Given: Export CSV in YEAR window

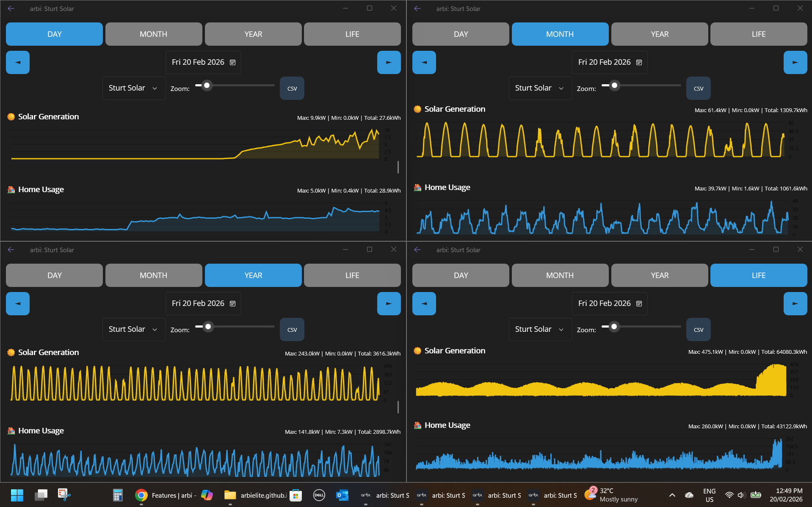Looking at the screenshot, I should coord(292,329).
